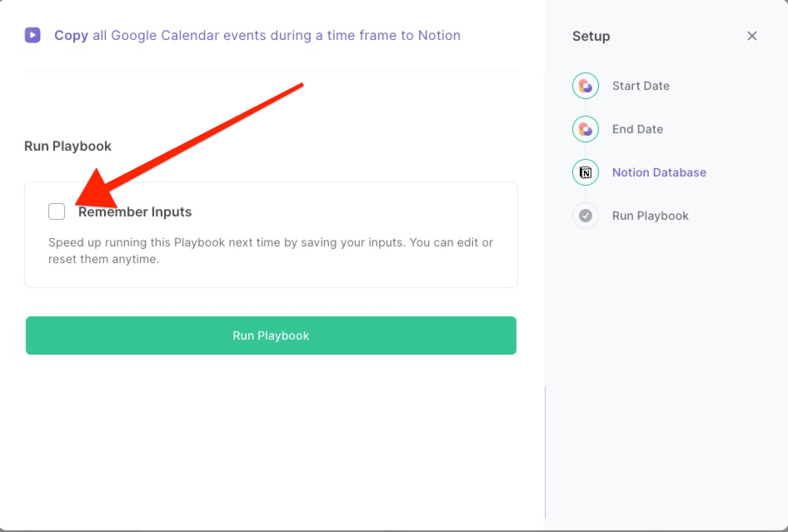
Task: Open the Copy all Google Calendar events title link
Action: click(257, 35)
